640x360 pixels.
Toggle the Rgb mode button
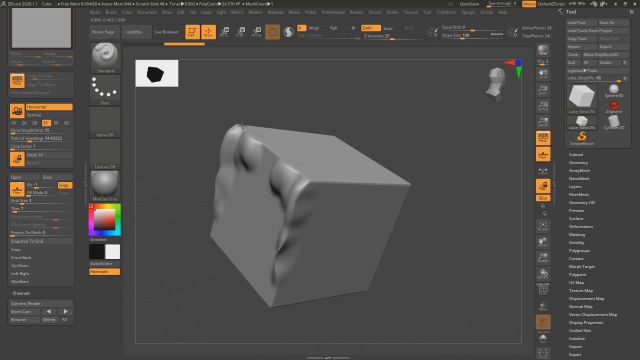333,28
